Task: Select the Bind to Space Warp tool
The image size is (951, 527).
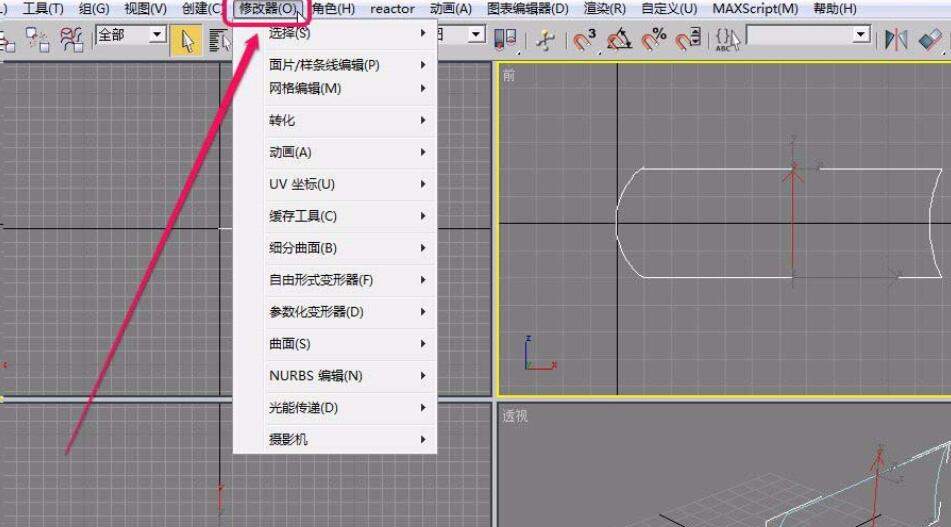Action: point(71,39)
